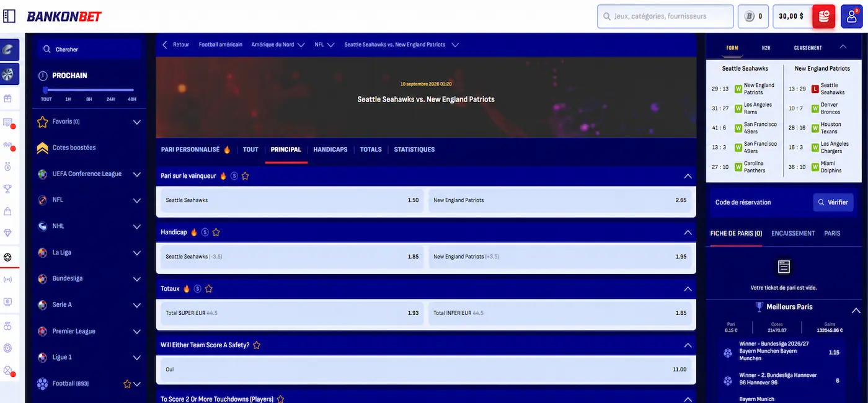
Task: Click the clock icon beside PROCHAIN
Action: tap(43, 76)
